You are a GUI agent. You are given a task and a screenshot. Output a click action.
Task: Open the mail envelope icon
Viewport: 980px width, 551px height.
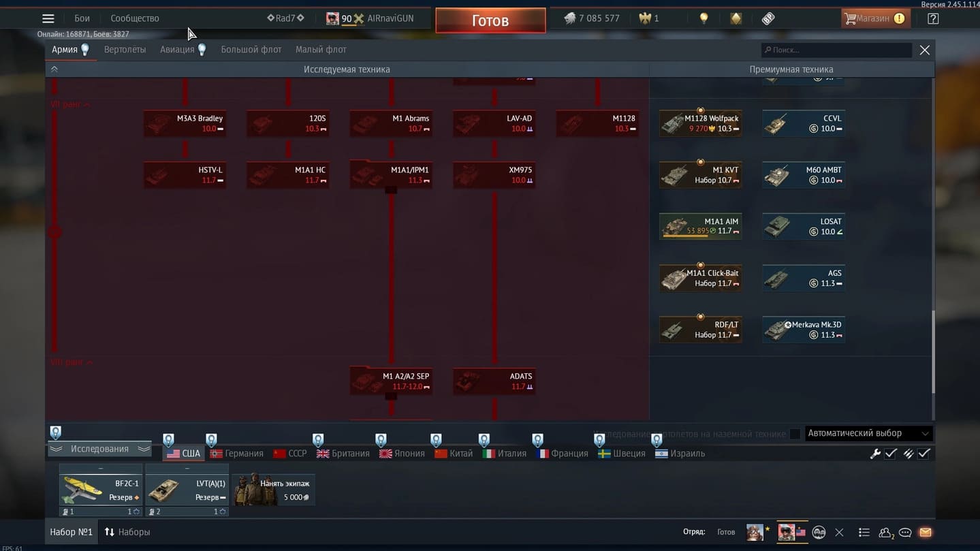tap(926, 533)
